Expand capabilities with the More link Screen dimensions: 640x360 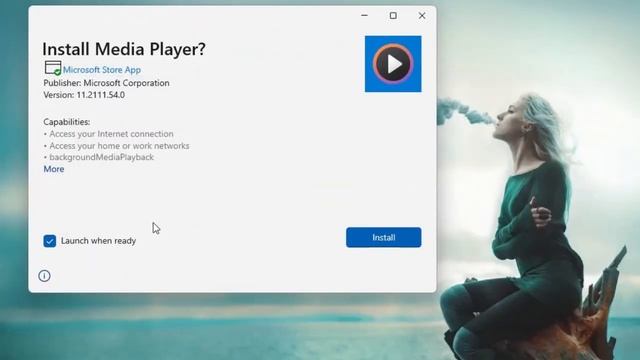point(54,169)
